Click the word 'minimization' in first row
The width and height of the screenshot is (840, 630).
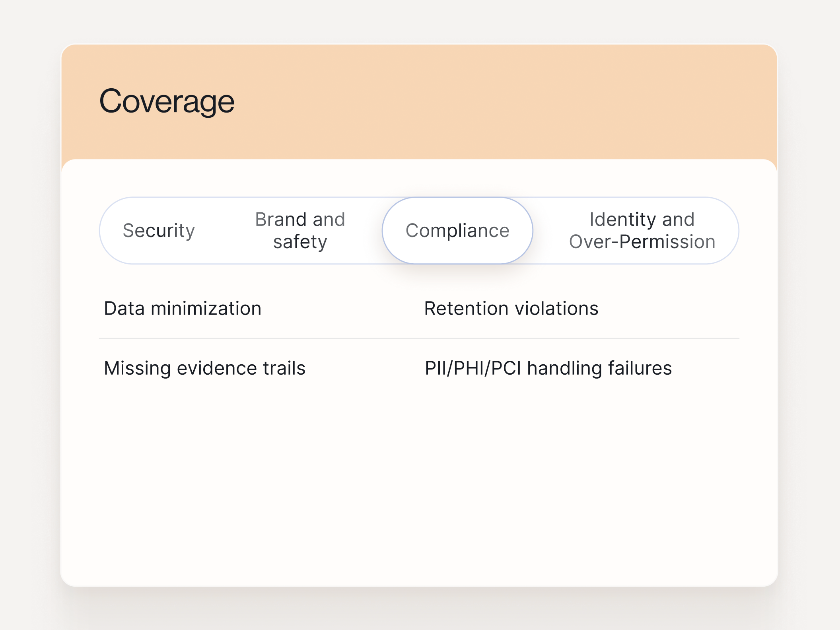coord(206,309)
